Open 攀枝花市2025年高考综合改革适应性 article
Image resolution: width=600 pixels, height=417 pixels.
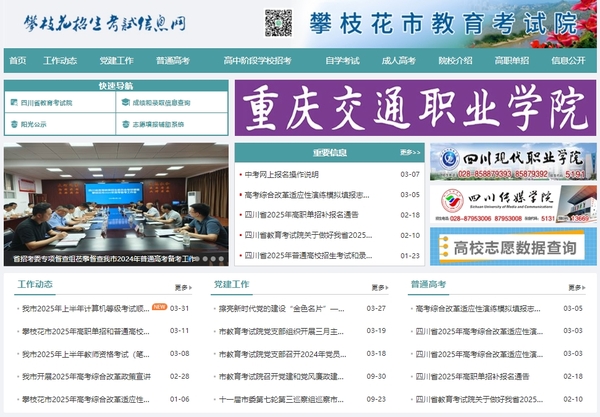point(86,399)
